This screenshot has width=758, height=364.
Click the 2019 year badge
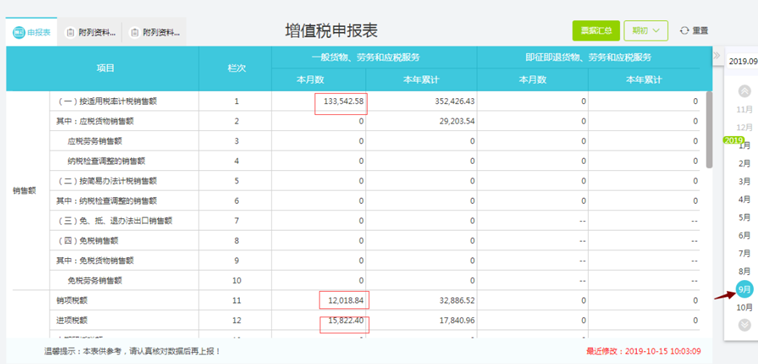tap(733, 140)
